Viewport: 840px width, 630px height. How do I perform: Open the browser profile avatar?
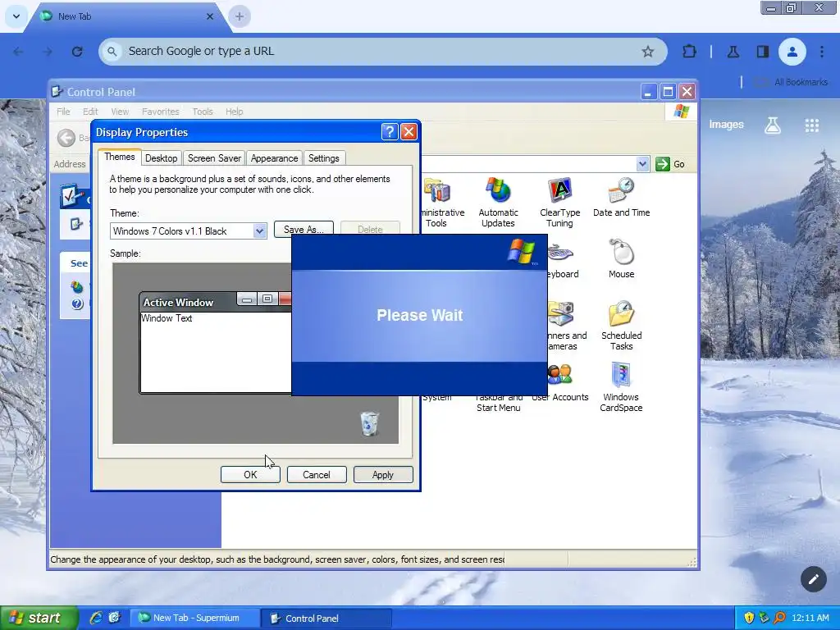point(792,52)
